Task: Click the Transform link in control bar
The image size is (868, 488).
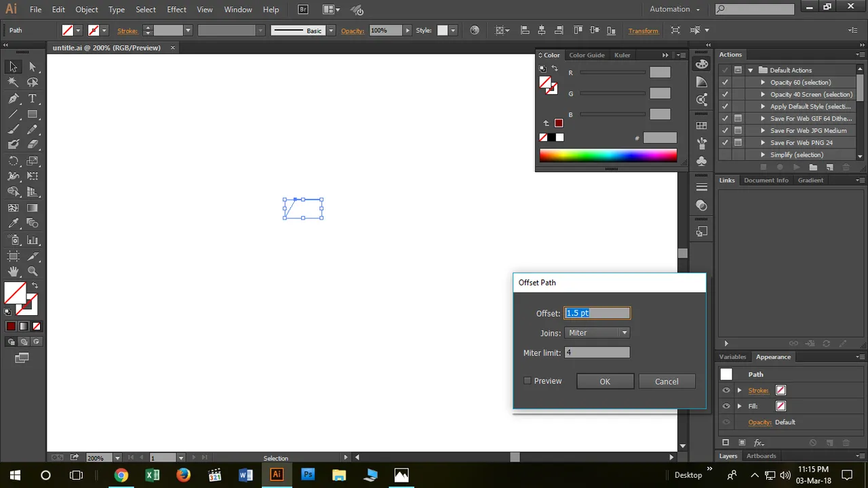Action: coord(644,30)
